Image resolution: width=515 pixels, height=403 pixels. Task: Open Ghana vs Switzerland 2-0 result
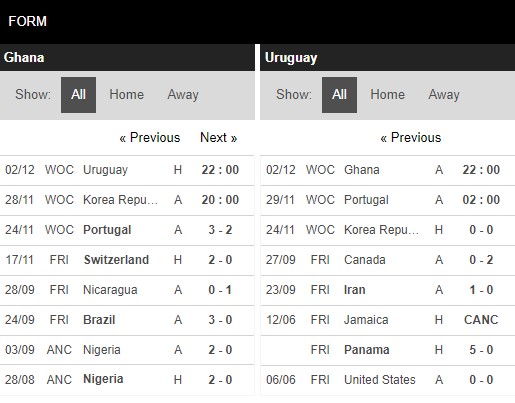coord(127,260)
